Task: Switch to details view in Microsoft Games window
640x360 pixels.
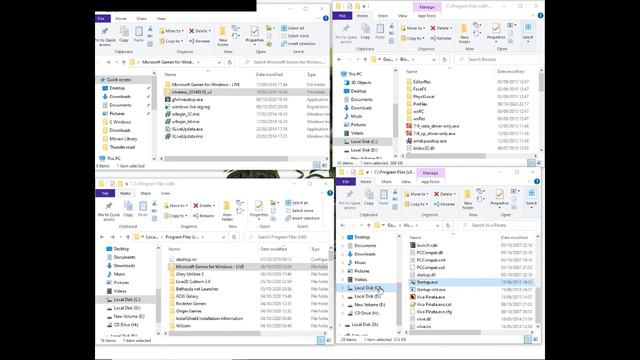Action: [317, 165]
